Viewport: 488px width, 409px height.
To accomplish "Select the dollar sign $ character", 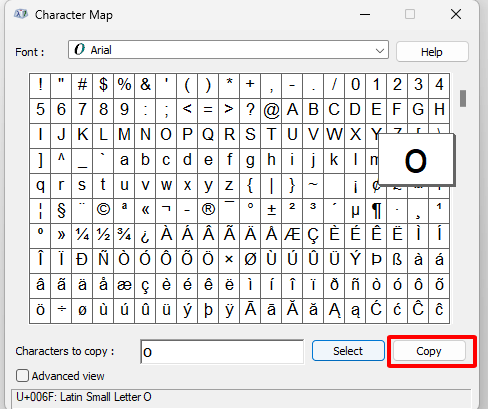I will pyautogui.click(x=103, y=86).
